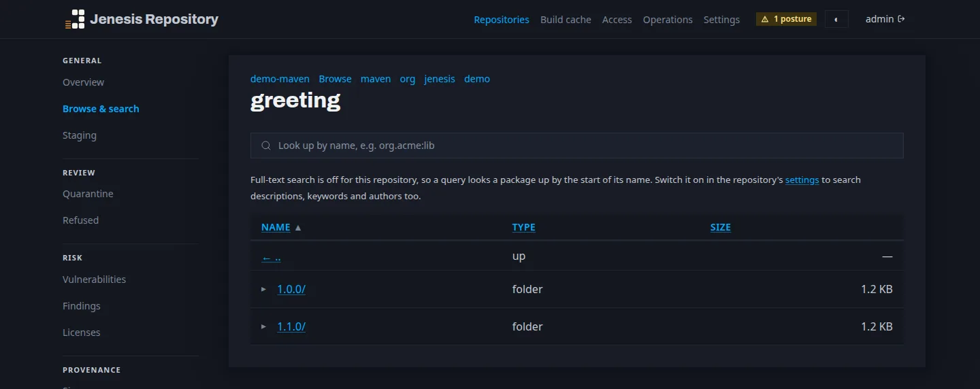Open Licenses in the sidebar
Viewport: 980px width, 389px height.
tap(82, 333)
